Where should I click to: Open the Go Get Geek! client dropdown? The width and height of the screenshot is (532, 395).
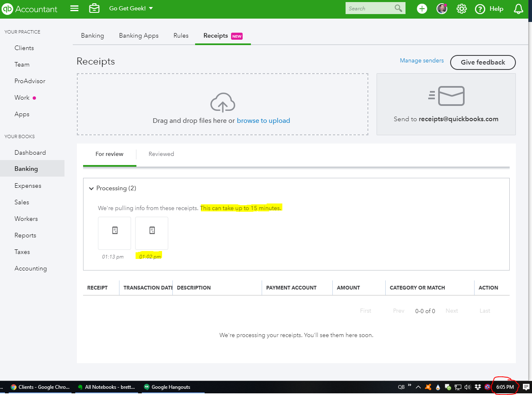[x=131, y=8]
